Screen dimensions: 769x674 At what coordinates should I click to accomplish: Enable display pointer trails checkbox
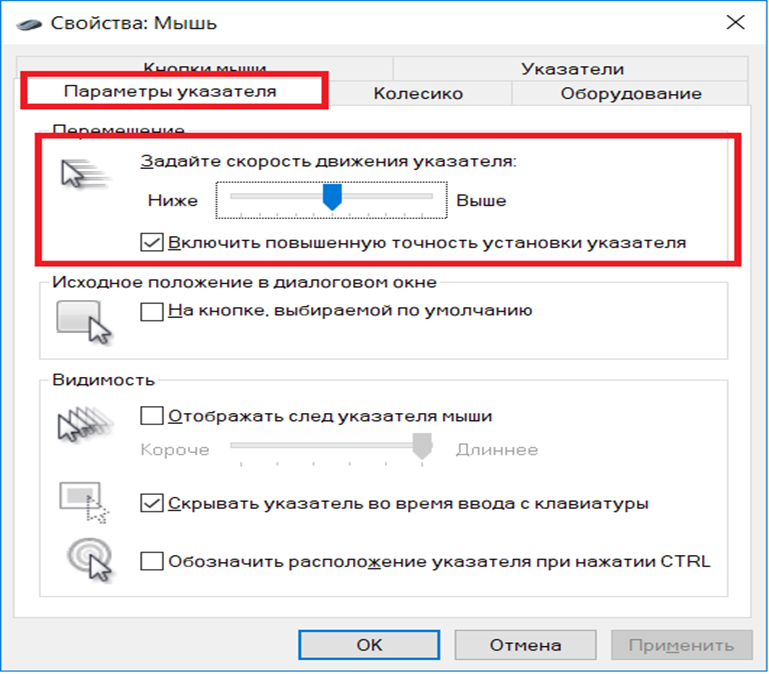[x=152, y=415]
